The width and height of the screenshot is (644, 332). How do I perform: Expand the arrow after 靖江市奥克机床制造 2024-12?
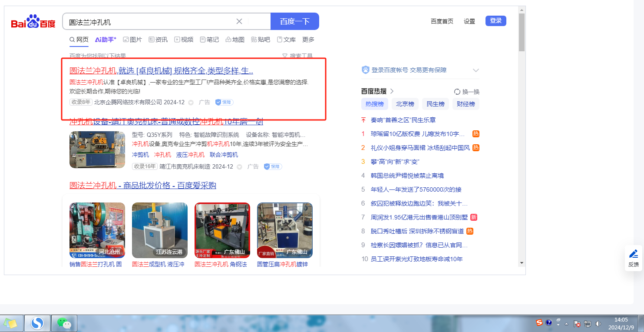[239, 167]
